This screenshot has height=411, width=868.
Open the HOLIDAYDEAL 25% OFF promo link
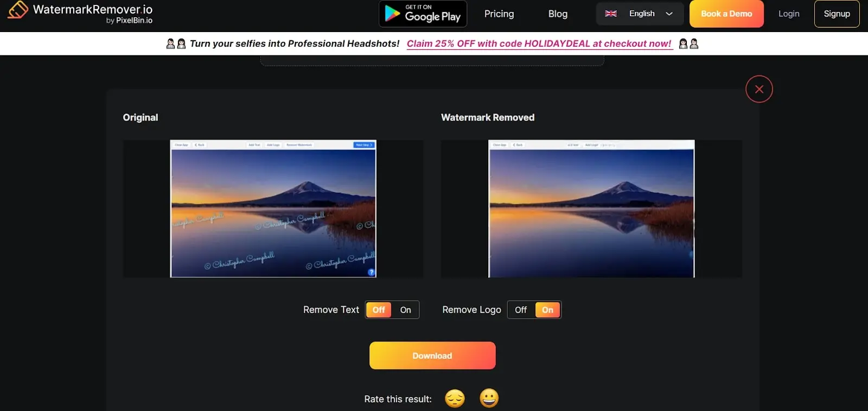tap(539, 43)
